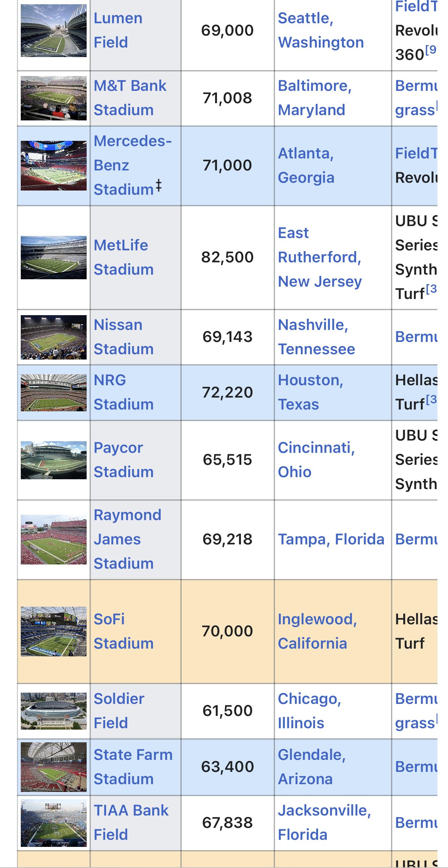Open the Lumen Field stadium photo
This screenshot has height=868, width=448.
tap(54, 31)
